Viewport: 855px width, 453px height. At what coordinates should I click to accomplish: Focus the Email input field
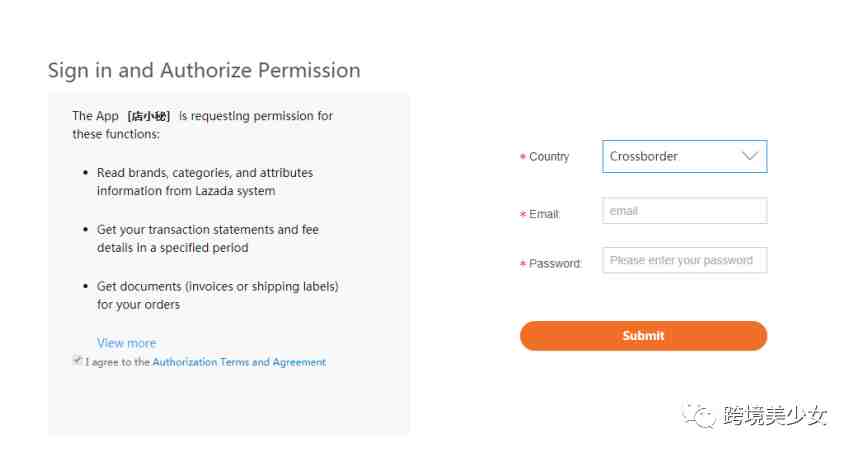pos(684,211)
